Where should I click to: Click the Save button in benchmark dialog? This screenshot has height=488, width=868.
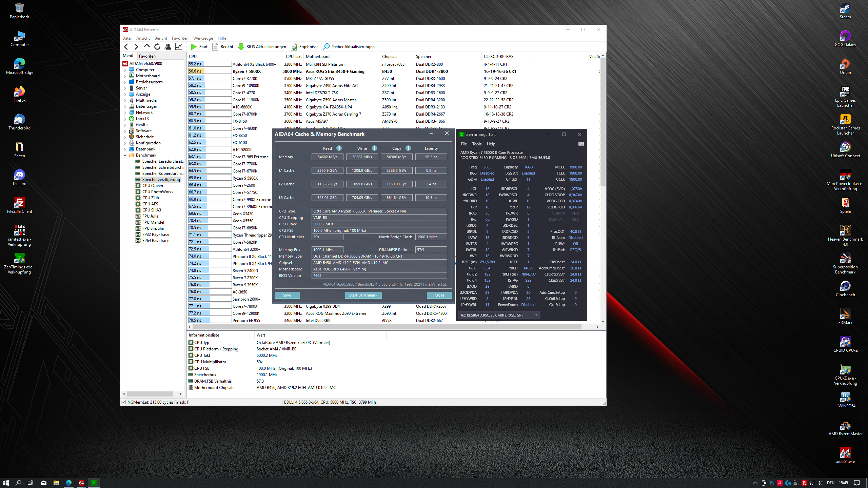287,295
